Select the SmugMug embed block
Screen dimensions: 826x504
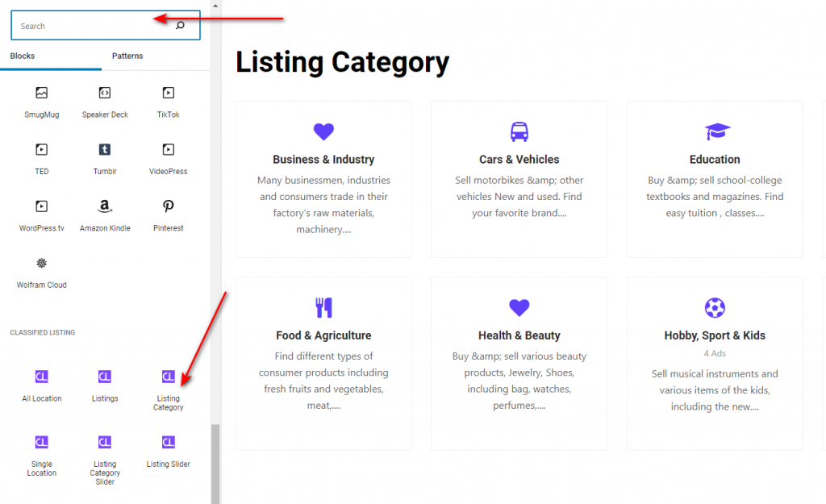[42, 102]
